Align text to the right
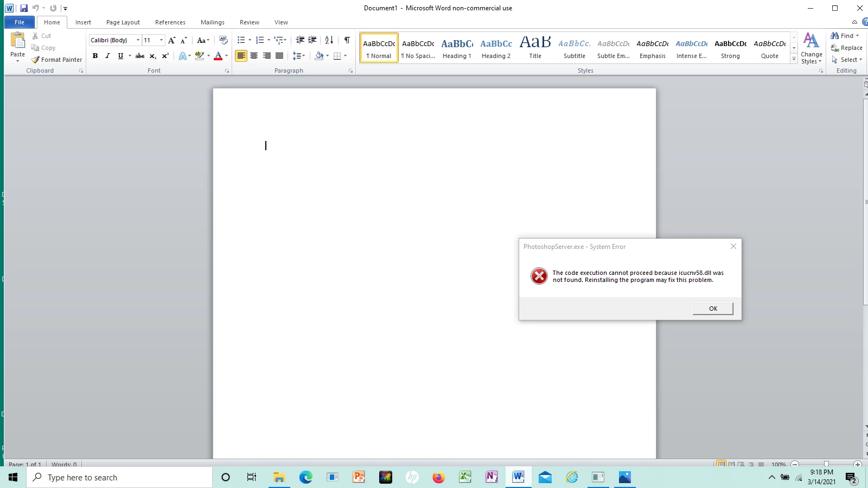This screenshot has width=868, height=488. click(x=266, y=56)
